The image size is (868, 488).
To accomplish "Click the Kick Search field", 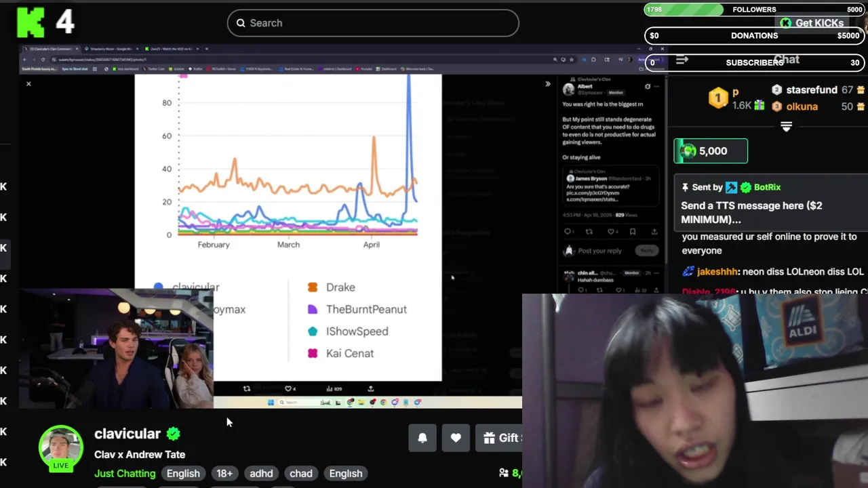I will pyautogui.click(x=373, y=23).
